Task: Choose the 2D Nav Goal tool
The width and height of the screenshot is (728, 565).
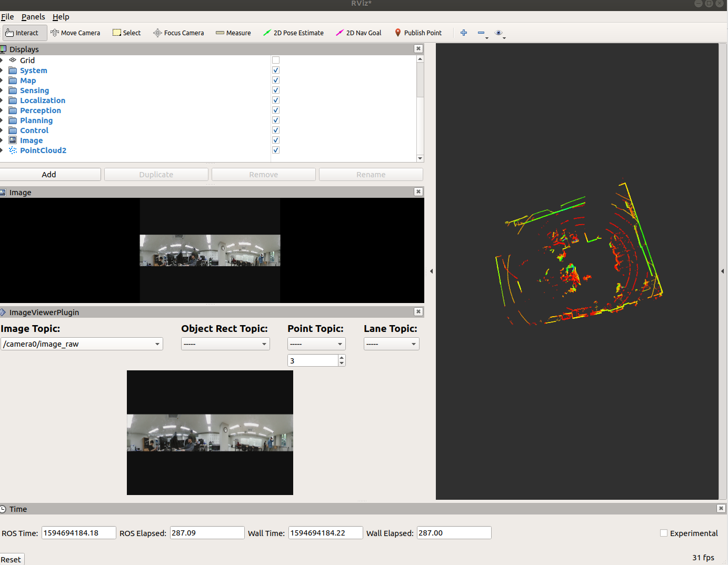Action: pyautogui.click(x=358, y=33)
